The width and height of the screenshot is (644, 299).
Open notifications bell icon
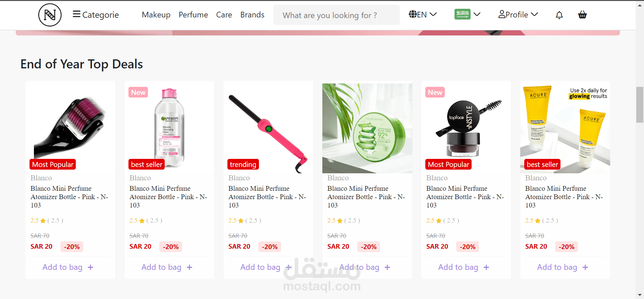pyautogui.click(x=559, y=15)
